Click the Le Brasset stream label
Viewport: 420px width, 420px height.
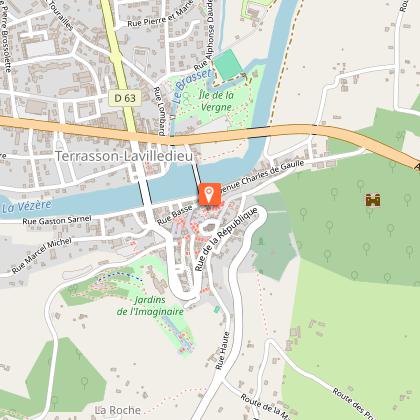tap(192, 86)
